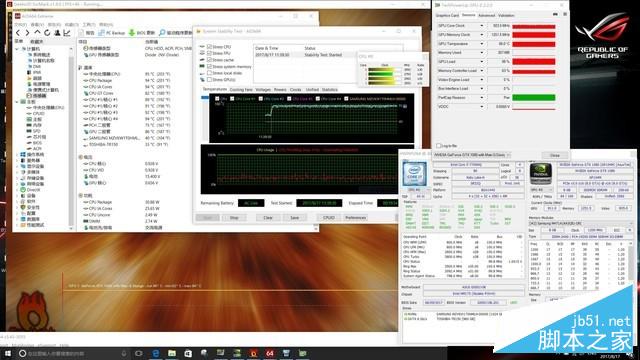Viewport: 640px width, 360px height.
Task: Click Close button in GPU-Z
Action: pos(555,156)
